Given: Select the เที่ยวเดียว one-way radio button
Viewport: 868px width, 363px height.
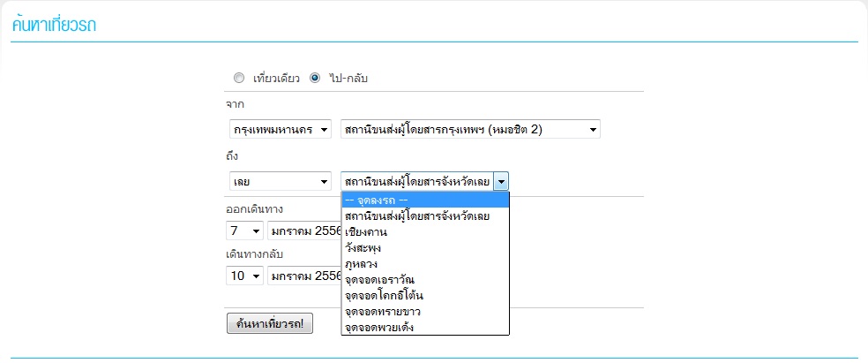Looking at the screenshot, I should pos(238,78).
